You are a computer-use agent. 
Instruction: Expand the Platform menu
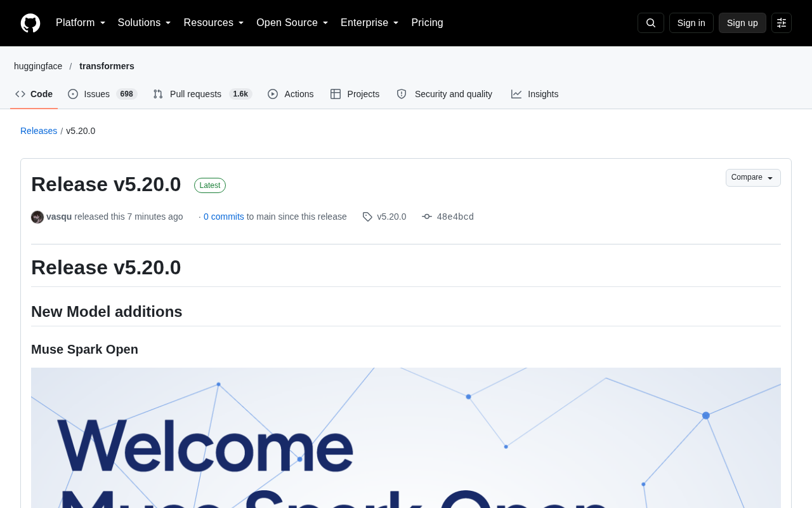pyautogui.click(x=81, y=23)
